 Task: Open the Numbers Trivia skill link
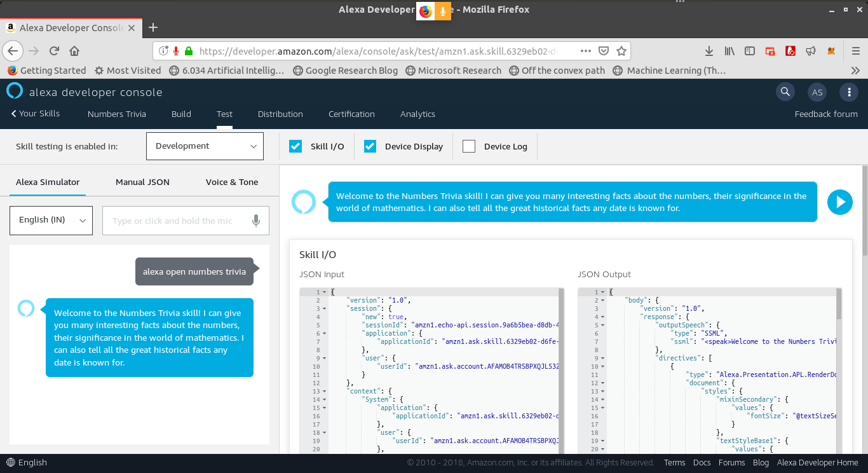[x=117, y=114]
